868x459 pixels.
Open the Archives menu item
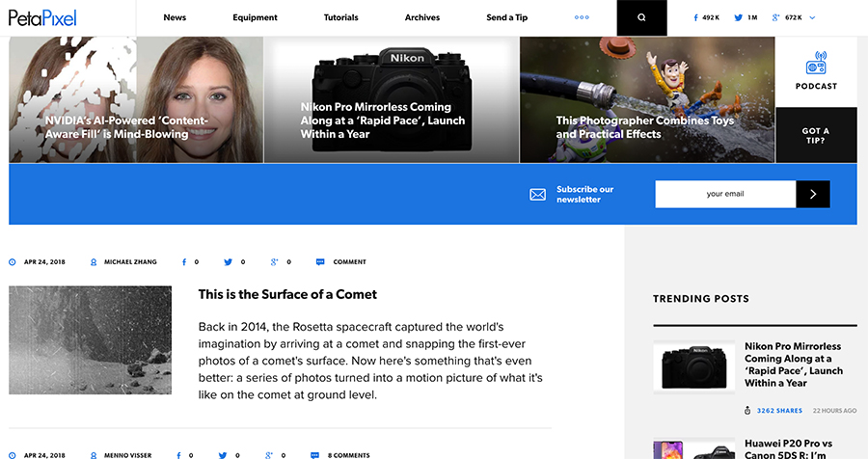422,17
